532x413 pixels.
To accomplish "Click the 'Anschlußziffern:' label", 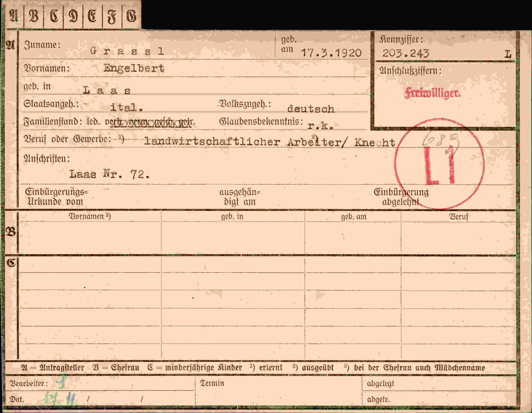I will [411, 71].
